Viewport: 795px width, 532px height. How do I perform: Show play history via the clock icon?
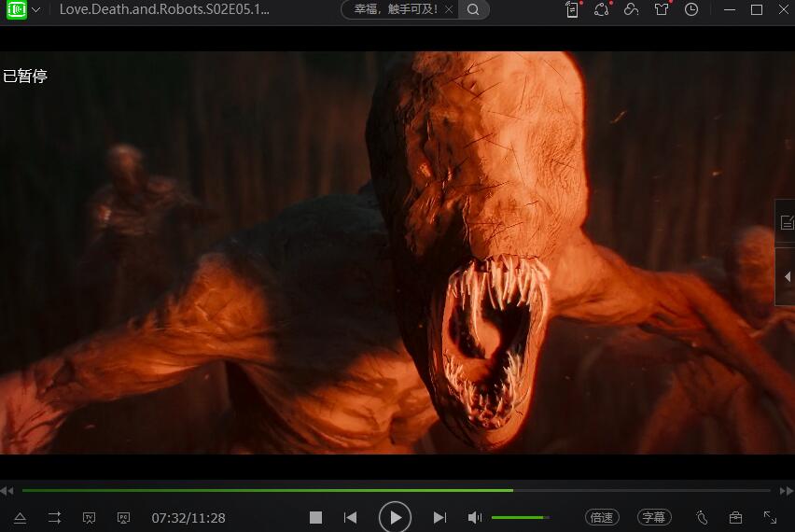[x=690, y=9]
